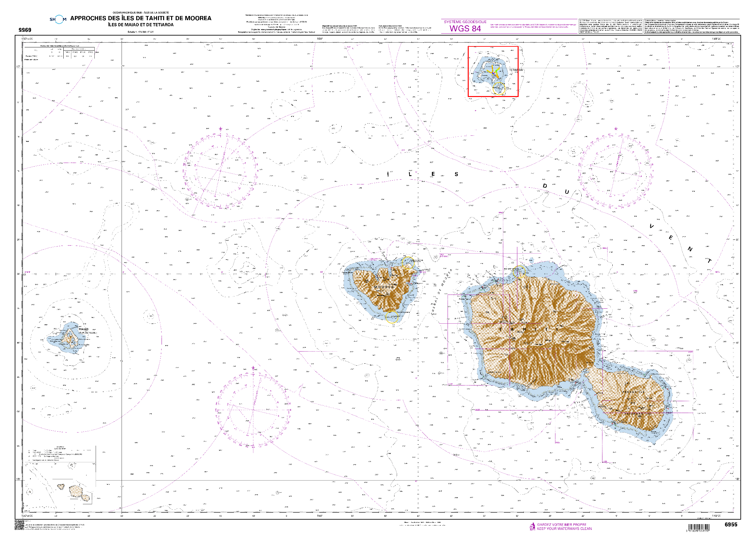Click the compass rose northeast of Tahiti
This screenshot has height=543, width=756.
[x=615, y=170]
